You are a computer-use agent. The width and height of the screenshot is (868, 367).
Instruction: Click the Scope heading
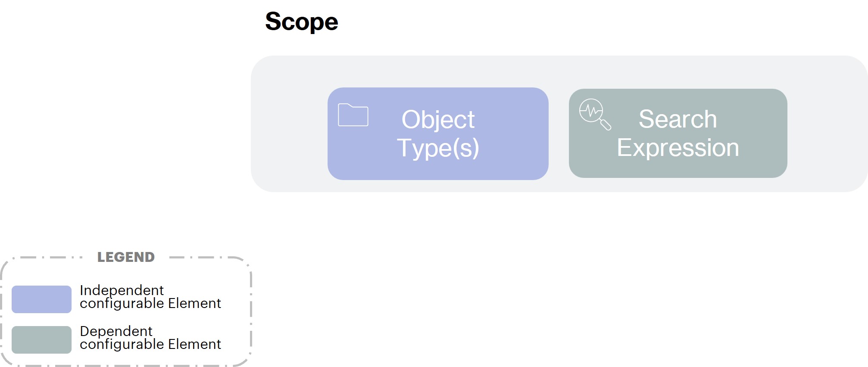[x=301, y=22]
